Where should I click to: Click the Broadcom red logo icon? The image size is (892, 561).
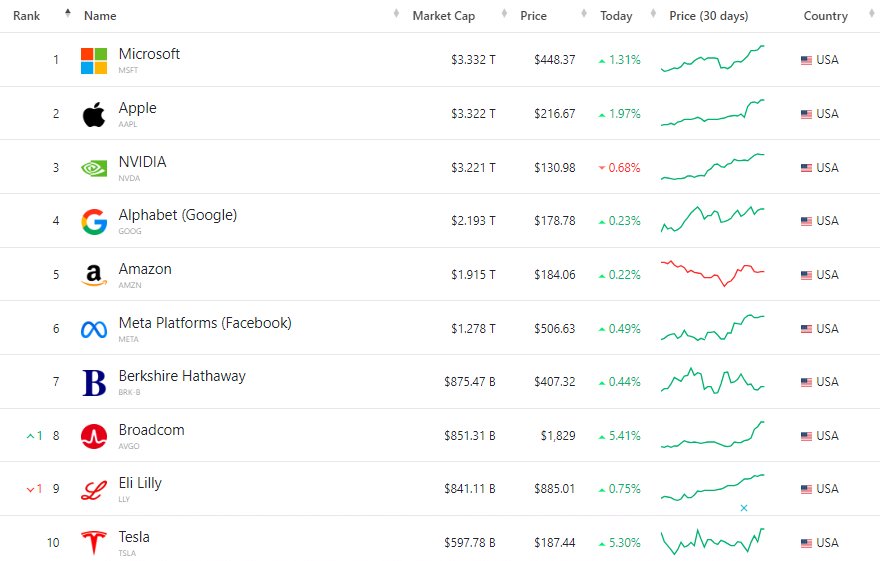pyautogui.click(x=94, y=436)
